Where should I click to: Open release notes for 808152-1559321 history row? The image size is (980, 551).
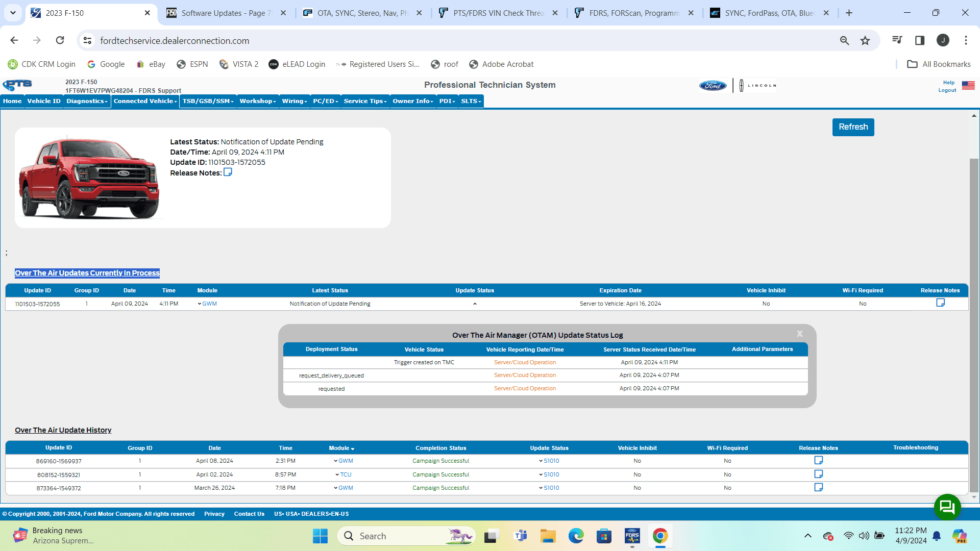click(818, 474)
